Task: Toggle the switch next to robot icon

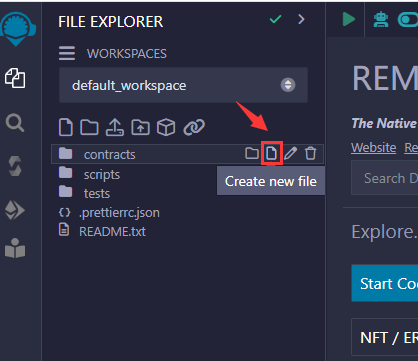Action: tap(408, 20)
